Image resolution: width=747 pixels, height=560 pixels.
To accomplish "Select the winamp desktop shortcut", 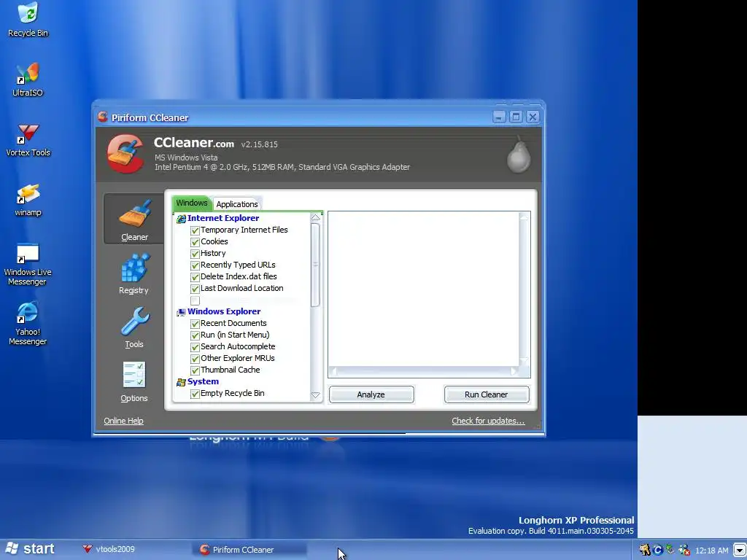I will pyautogui.click(x=28, y=200).
